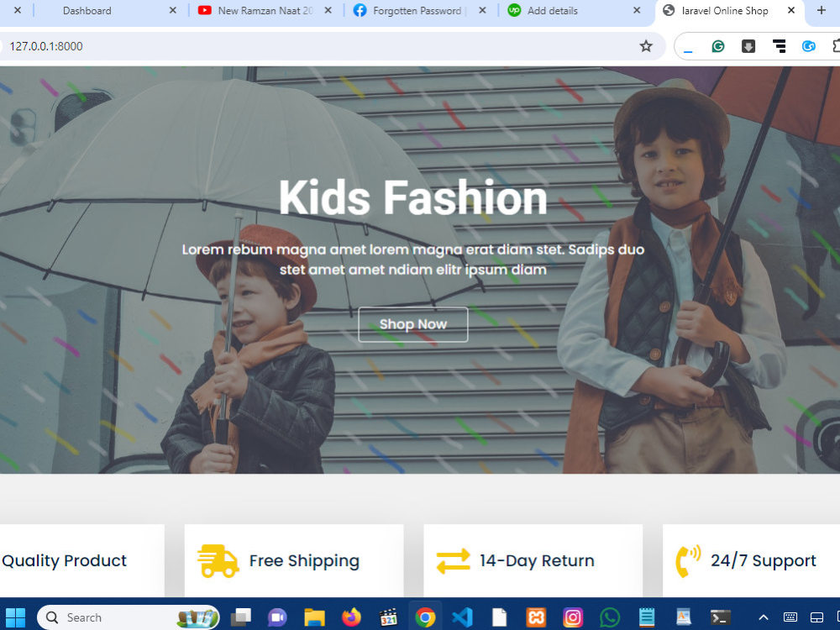Bookmark this page with the star icon

pos(646,46)
